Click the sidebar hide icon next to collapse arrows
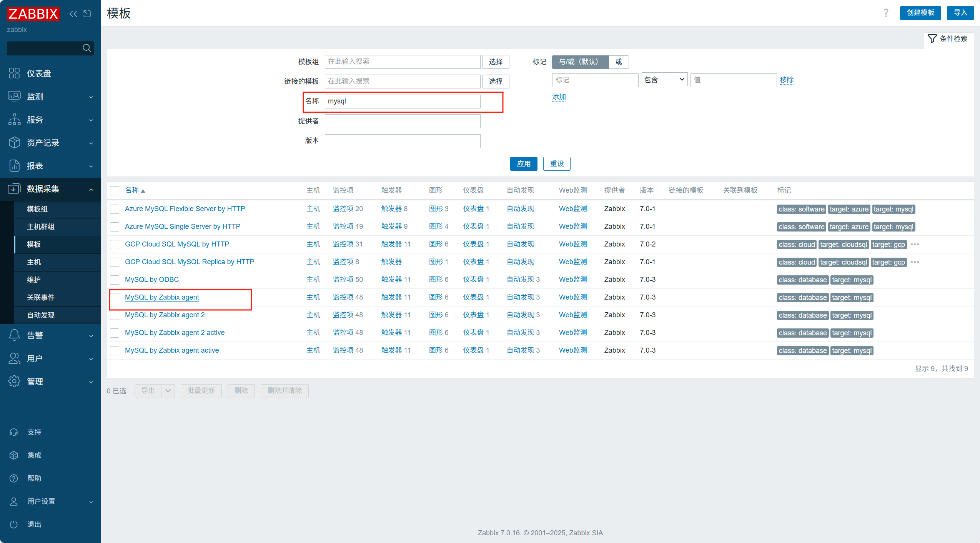Viewport: 980px width, 543px height. tap(87, 14)
